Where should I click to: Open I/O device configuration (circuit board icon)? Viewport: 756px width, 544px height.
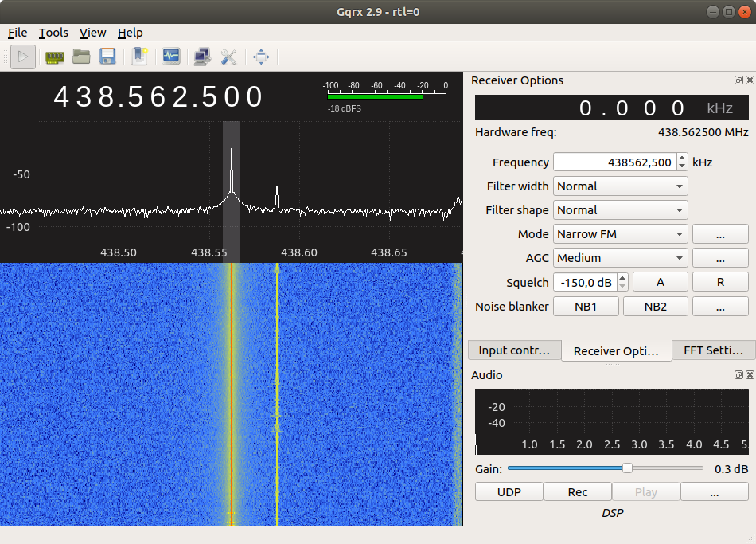[54, 57]
